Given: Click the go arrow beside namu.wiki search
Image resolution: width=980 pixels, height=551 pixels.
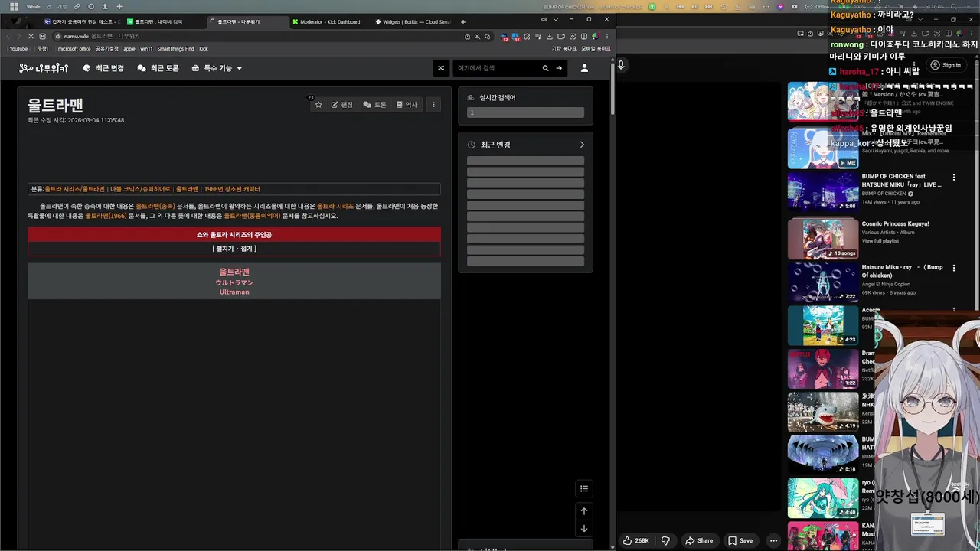Looking at the screenshot, I should [559, 68].
